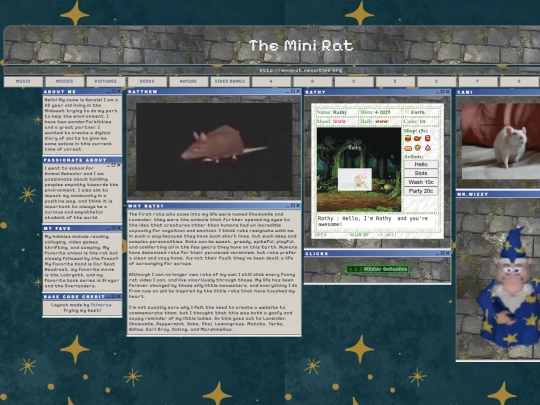Open the Video Games nav button

coord(230,82)
